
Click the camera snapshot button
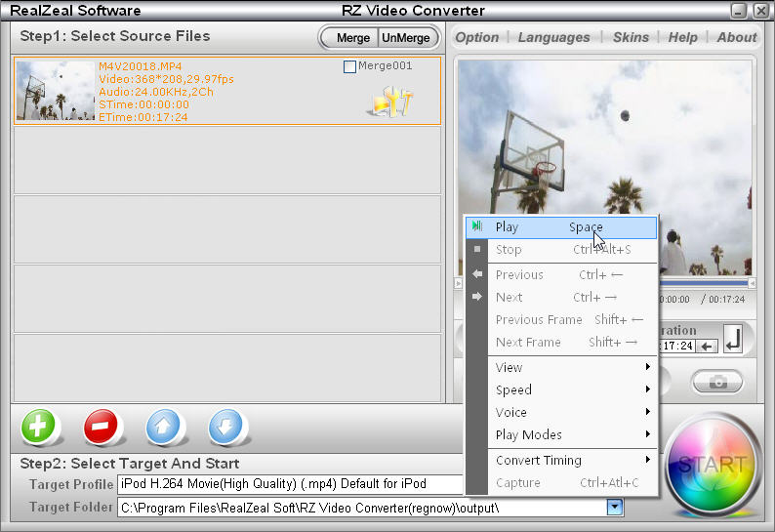point(717,382)
